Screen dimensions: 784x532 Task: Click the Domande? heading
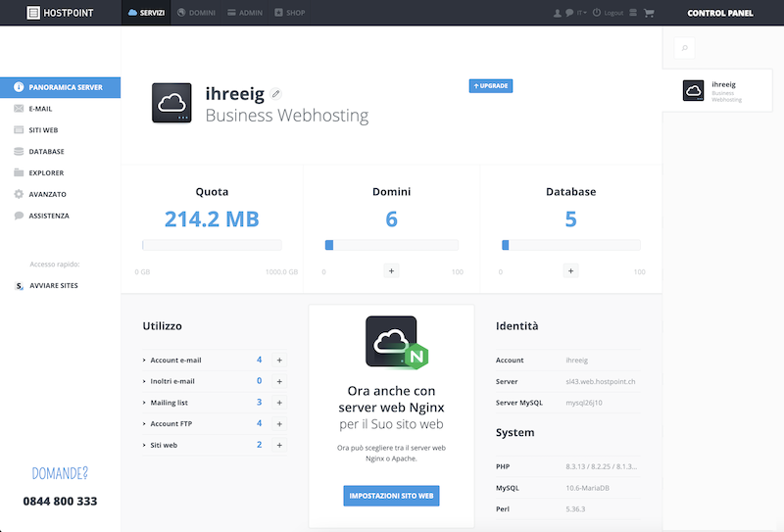click(x=60, y=473)
